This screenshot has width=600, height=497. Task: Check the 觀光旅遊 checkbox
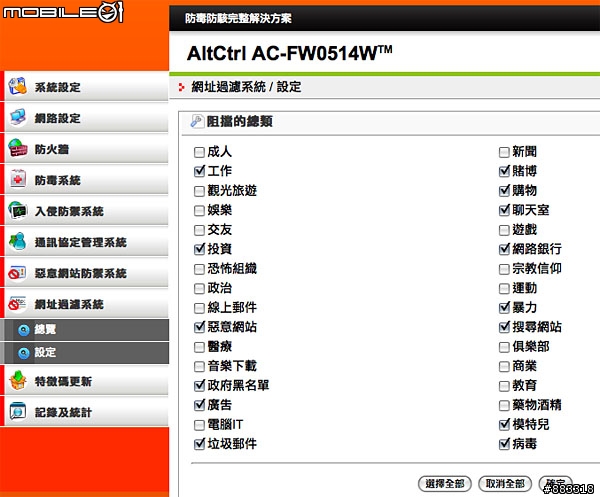(x=199, y=191)
